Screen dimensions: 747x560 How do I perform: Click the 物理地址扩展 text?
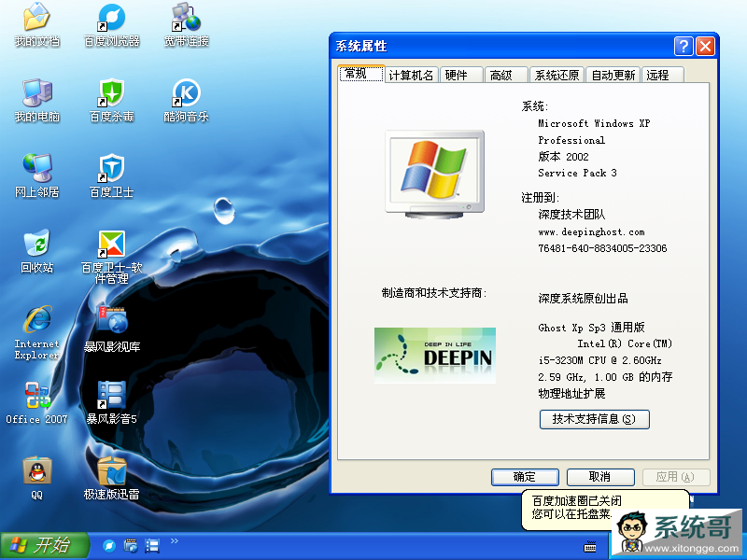tap(571, 394)
